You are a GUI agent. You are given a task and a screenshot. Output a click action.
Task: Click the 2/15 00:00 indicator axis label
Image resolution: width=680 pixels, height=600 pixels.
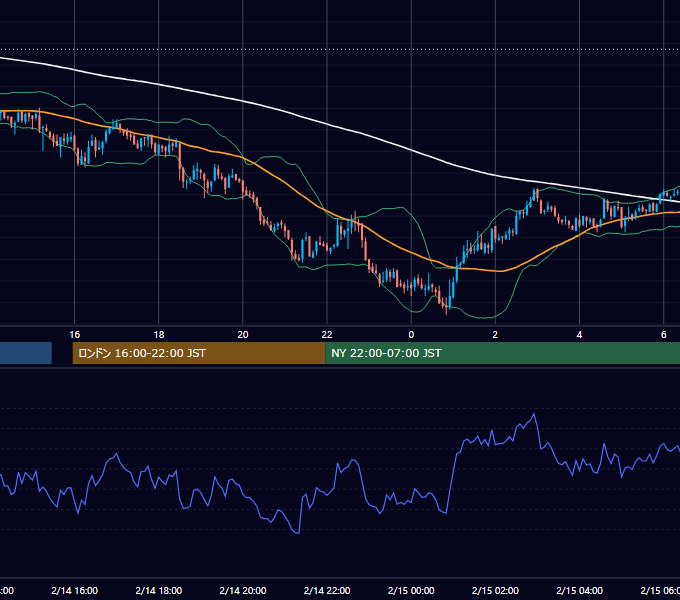411,590
